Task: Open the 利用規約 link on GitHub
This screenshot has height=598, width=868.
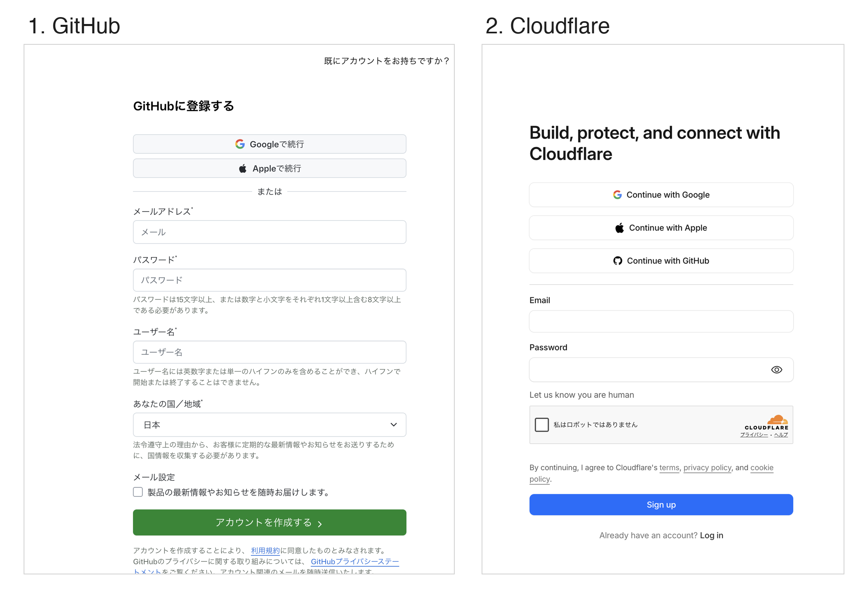Action: click(x=265, y=550)
